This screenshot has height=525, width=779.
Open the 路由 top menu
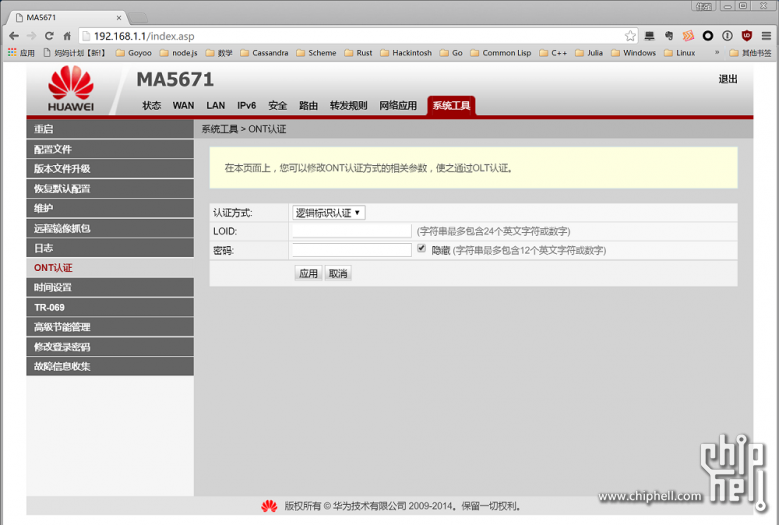pos(308,105)
